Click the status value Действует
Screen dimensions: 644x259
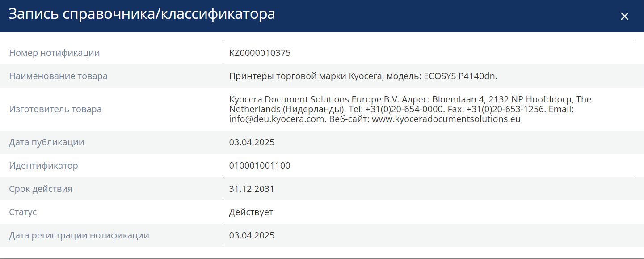(251, 212)
